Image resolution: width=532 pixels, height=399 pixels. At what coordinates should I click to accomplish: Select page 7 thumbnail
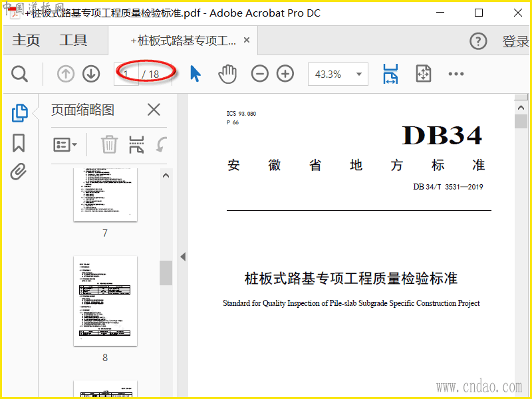(106, 195)
